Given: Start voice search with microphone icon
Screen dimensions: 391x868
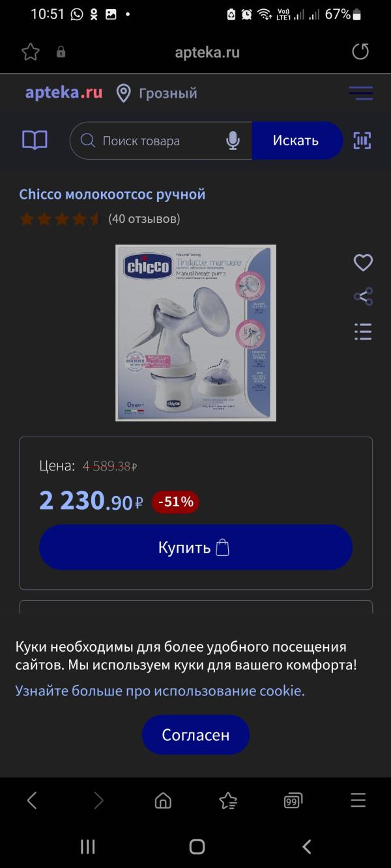Looking at the screenshot, I should [x=233, y=141].
